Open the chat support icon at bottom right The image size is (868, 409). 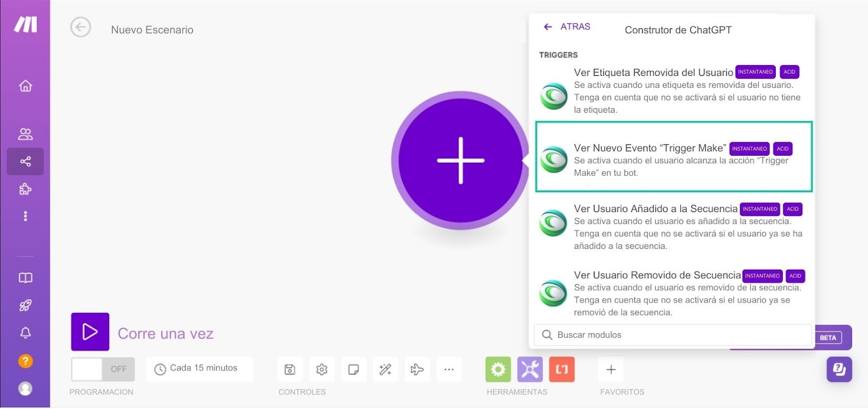click(839, 369)
